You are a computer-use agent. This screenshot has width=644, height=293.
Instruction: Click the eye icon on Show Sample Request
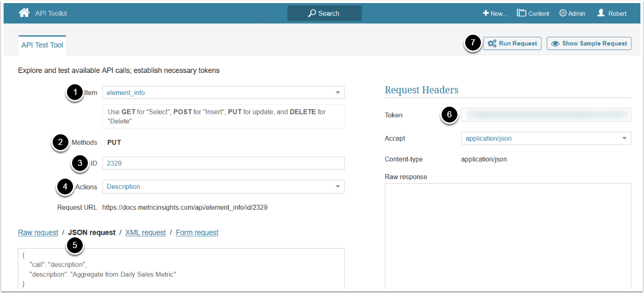click(x=555, y=43)
